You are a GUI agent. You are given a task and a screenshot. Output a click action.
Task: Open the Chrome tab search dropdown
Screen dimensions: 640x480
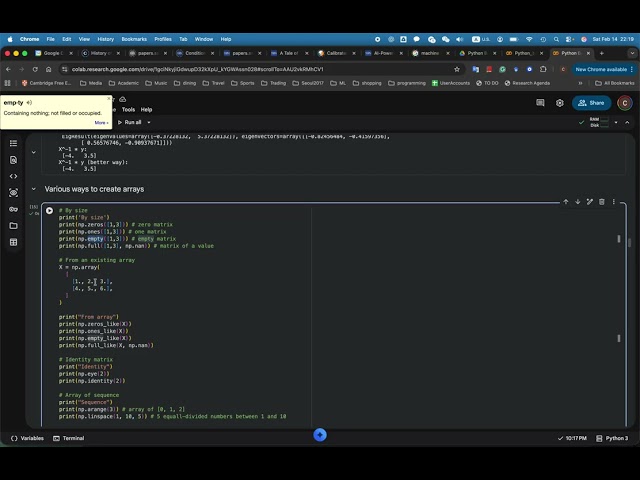(632, 53)
